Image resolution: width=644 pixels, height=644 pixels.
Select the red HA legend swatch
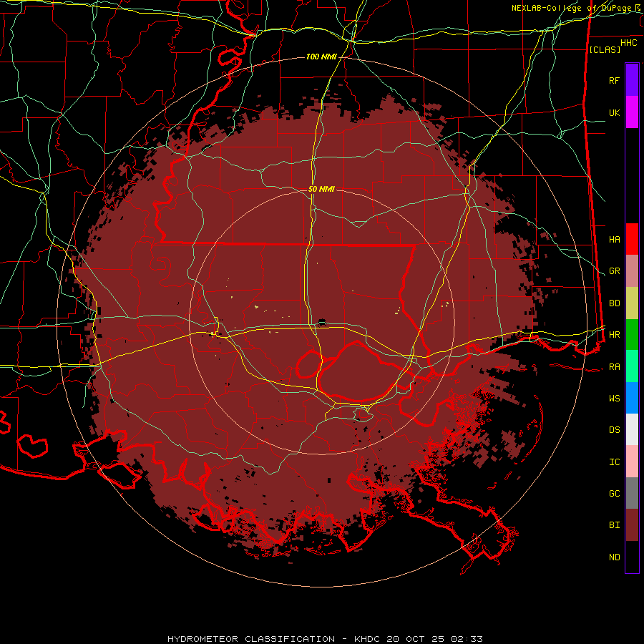click(x=632, y=239)
